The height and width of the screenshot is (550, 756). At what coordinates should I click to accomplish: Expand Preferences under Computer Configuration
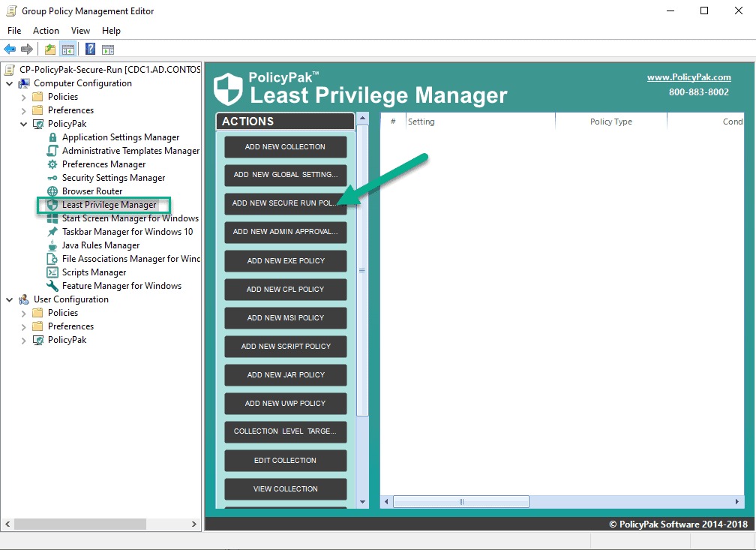click(24, 110)
